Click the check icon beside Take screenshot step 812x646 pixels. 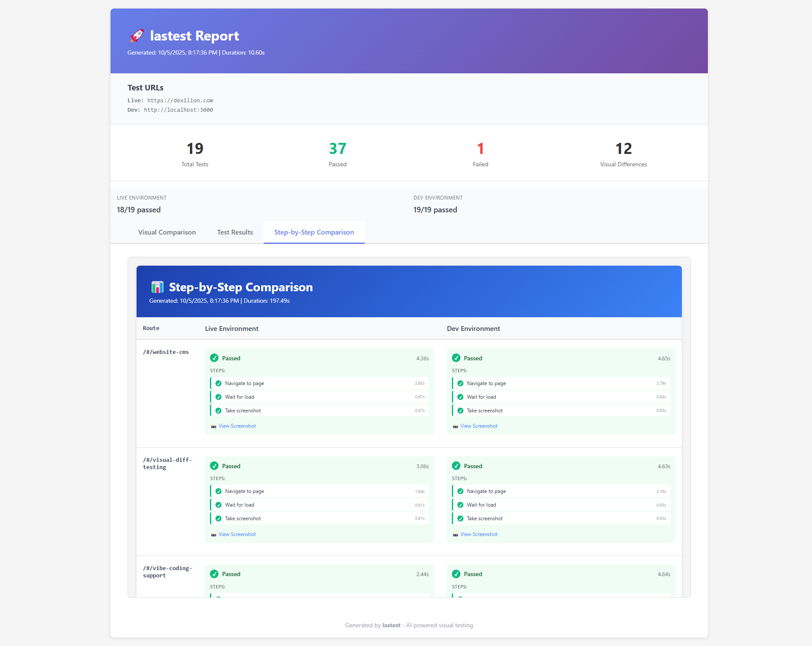click(218, 410)
